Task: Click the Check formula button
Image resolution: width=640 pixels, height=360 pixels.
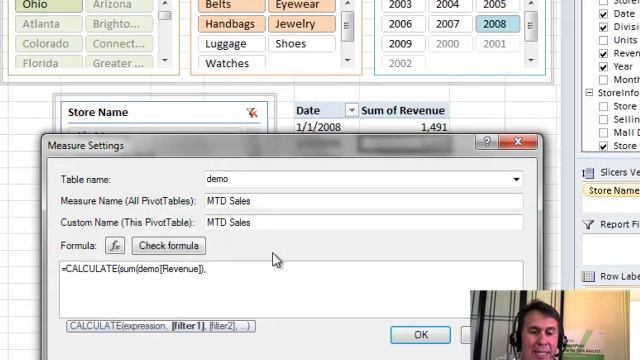Action: [x=169, y=246]
